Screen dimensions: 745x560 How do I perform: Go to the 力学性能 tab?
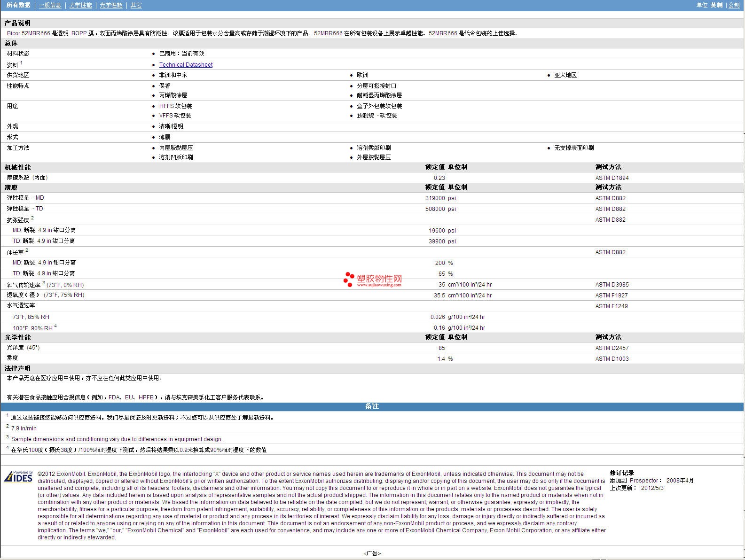(80, 5)
